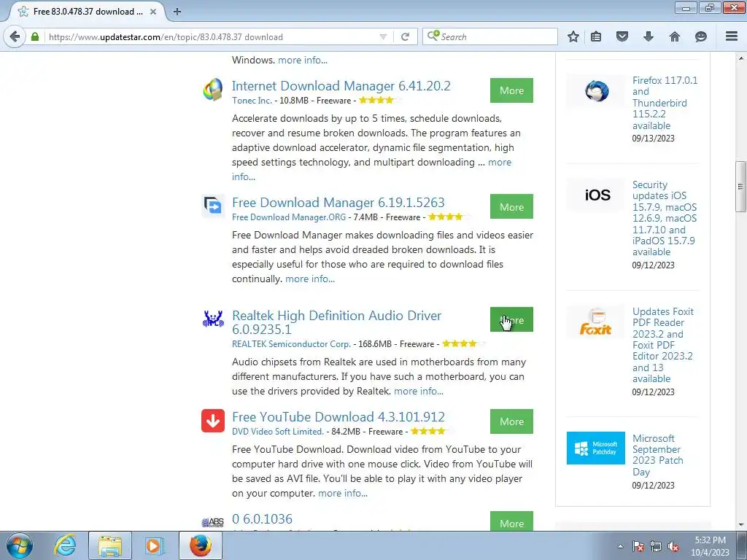Open DVD Video Soft Limited. vendor link

coord(278,432)
